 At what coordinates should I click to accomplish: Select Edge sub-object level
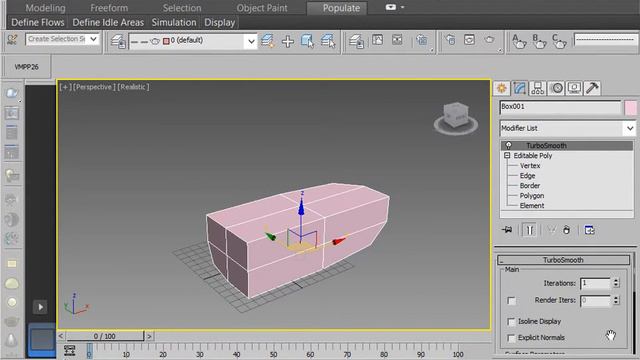click(x=527, y=176)
